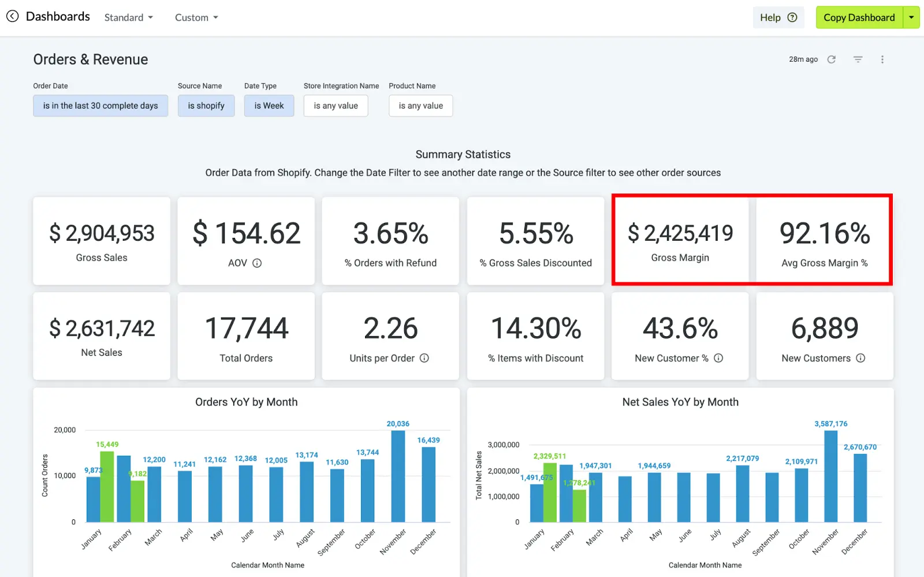The height and width of the screenshot is (577, 924).
Task: Open info icon next to New Customers
Action: click(860, 358)
